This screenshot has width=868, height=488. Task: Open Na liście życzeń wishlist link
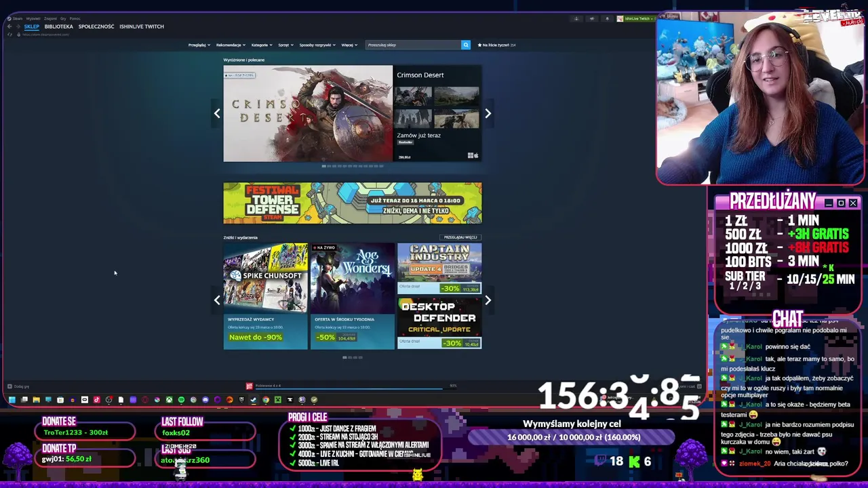pyautogui.click(x=497, y=45)
